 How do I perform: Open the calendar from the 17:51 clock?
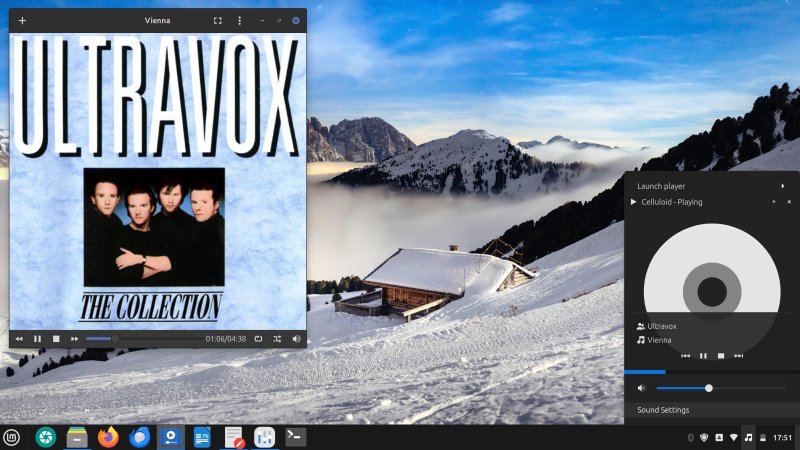pyautogui.click(x=782, y=437)
